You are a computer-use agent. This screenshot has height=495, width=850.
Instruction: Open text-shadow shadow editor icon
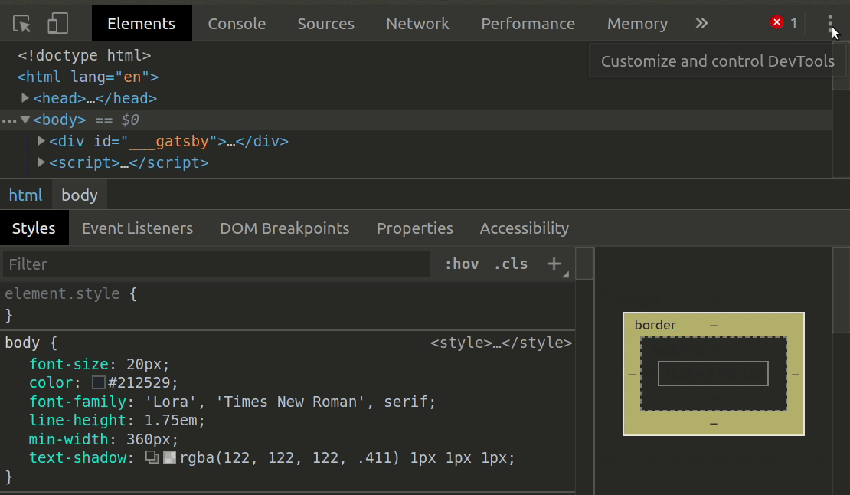152,458
